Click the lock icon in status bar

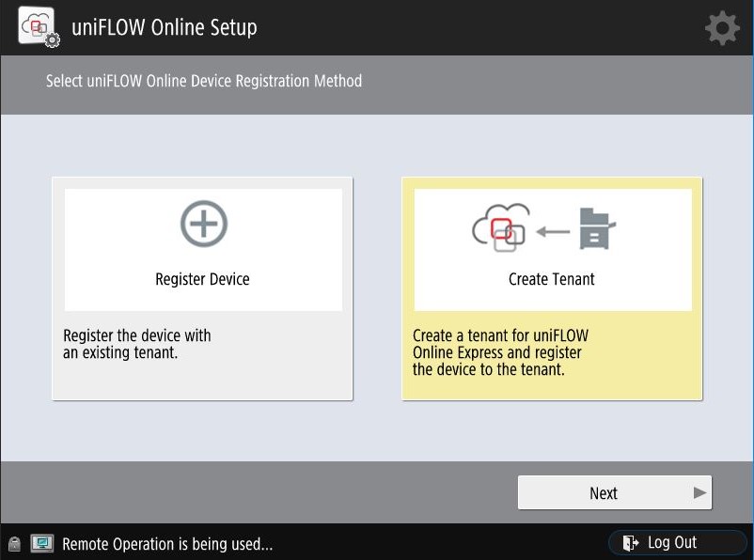(x=15, y=544)
